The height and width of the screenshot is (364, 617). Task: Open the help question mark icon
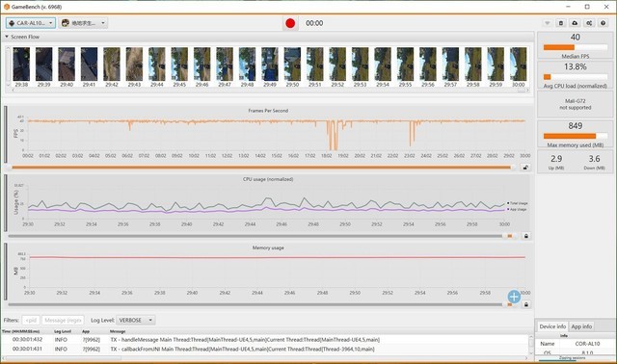(x=603, y=23)
